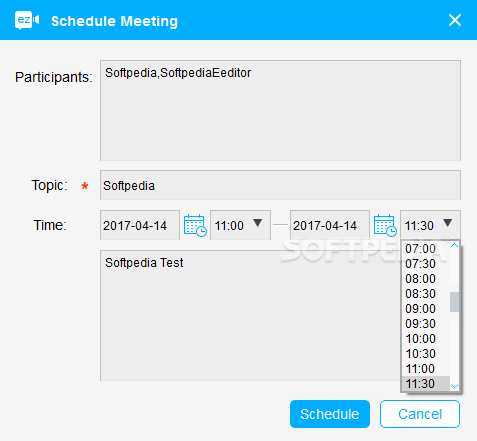Click the Cancel button
The image size is (477, 441).
420,414
